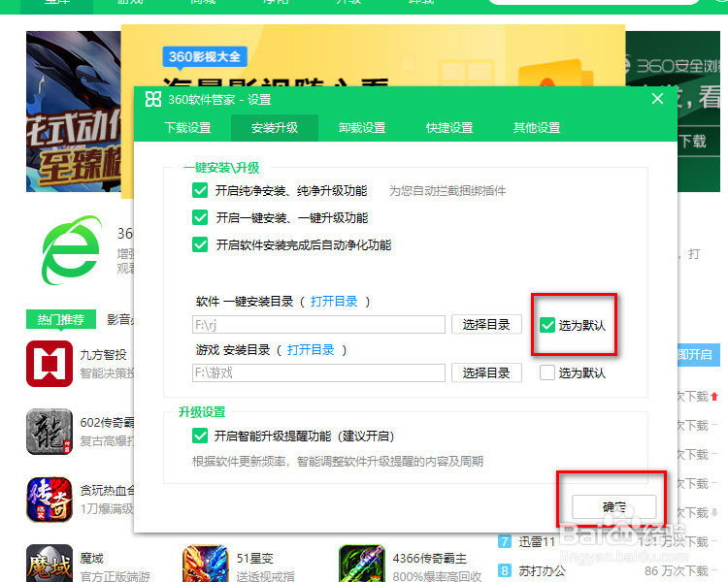Viewport: 728px width, 582px height.
Task: Open the 卸载设置 tab
Action: (362, 128)
